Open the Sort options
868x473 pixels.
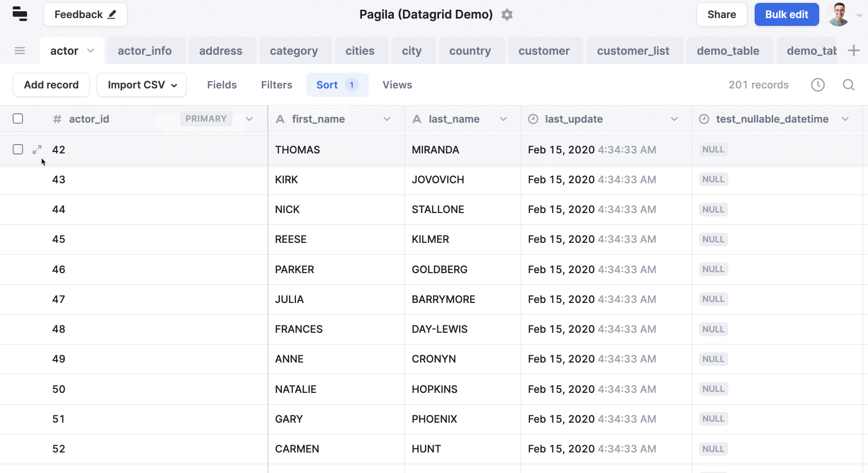[x=337, y=85]
